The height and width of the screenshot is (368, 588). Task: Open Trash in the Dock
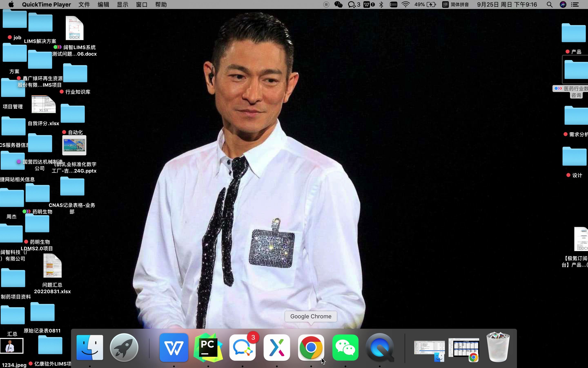click(x=498, y=347)
